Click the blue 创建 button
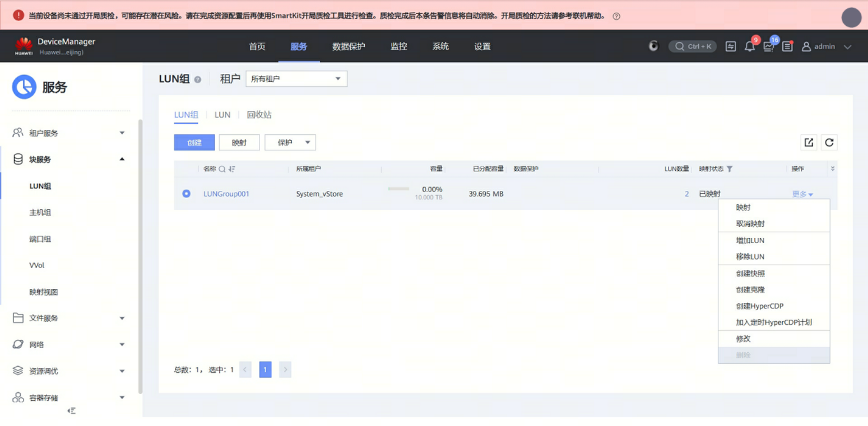Viewport: 868px width, 426px height. click(194, 142)
